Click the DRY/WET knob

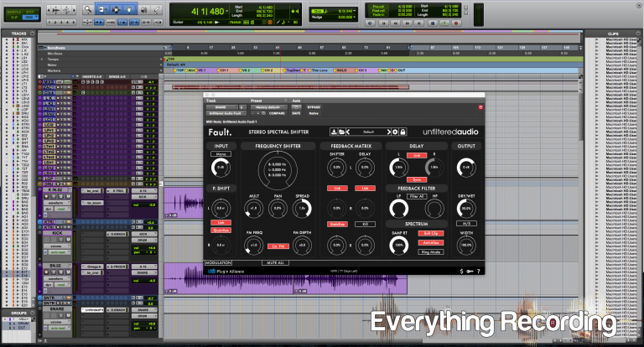(466, 209)
